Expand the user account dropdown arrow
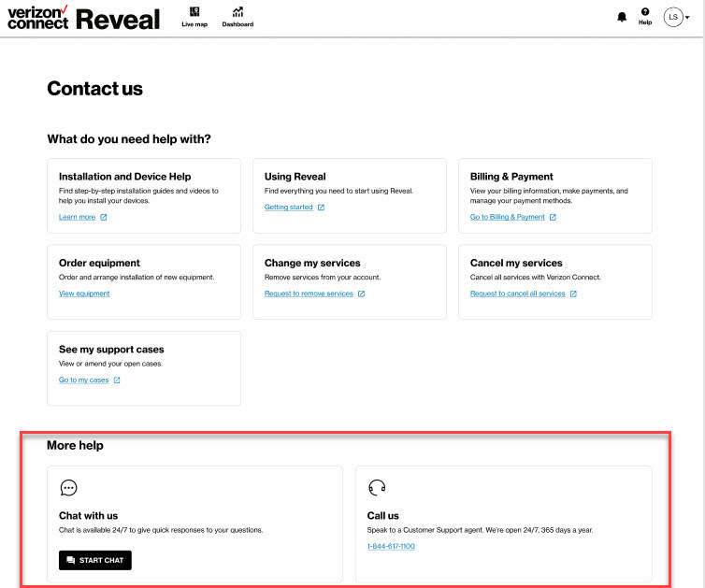This screenshot has height=588, width=705. (x=687, y=18)
